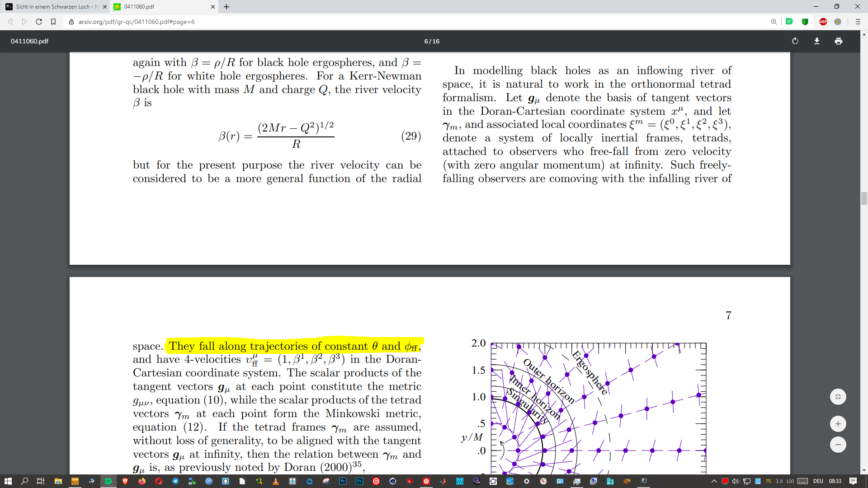Click the globe share extension icon

[838, 22]
